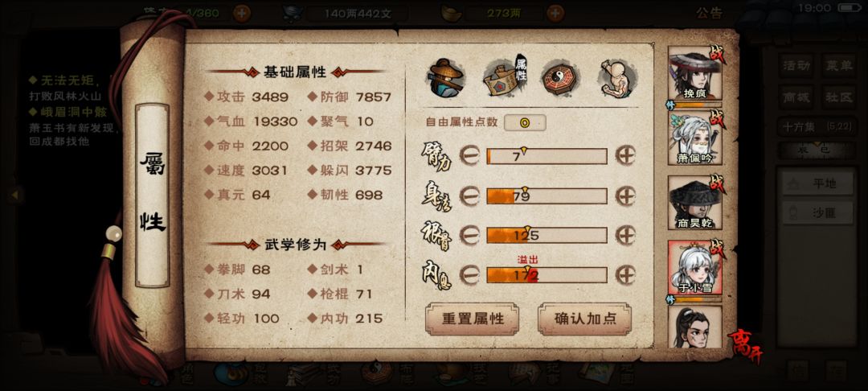The image size is (868, 391).
Task: Select character portrait 挽疯
Action: coord(694,73)
